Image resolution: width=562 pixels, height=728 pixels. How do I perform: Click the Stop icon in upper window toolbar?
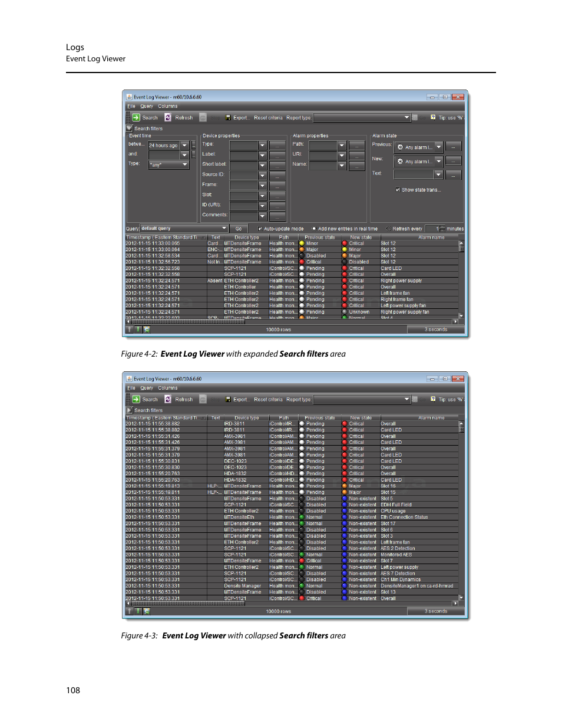click(x=203, y=117)
